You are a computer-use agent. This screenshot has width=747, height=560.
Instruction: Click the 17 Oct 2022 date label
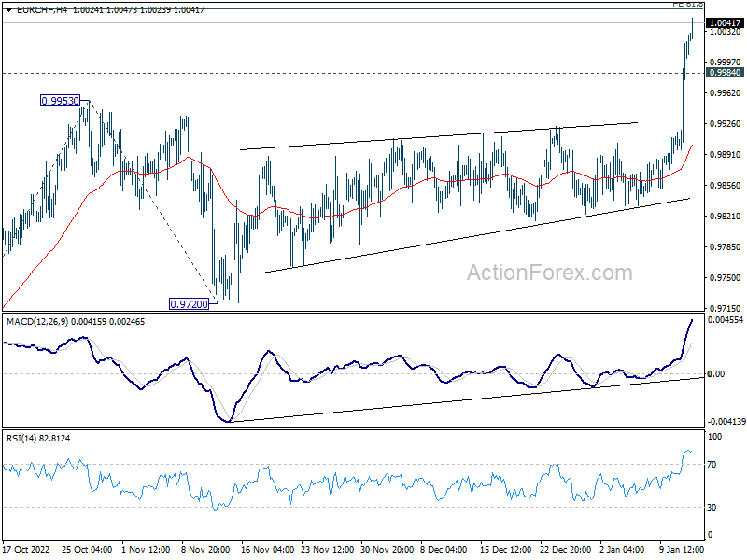[26, 549]
